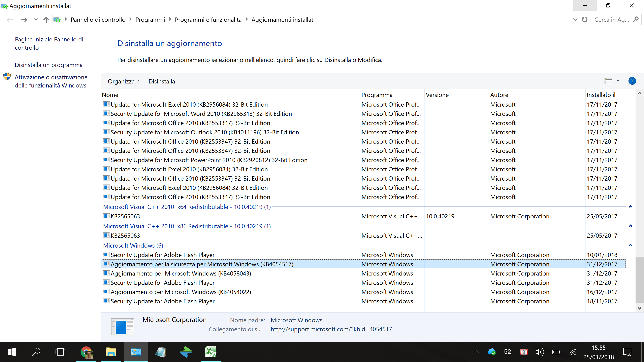Sort by the Installato il column header

tap(601, 95)
